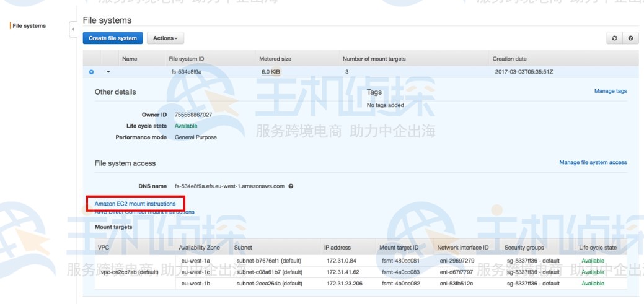The image size is (644, 304).
Task: Open Amazon EC2 mount instructions link
Action: [x=135, y=204]
